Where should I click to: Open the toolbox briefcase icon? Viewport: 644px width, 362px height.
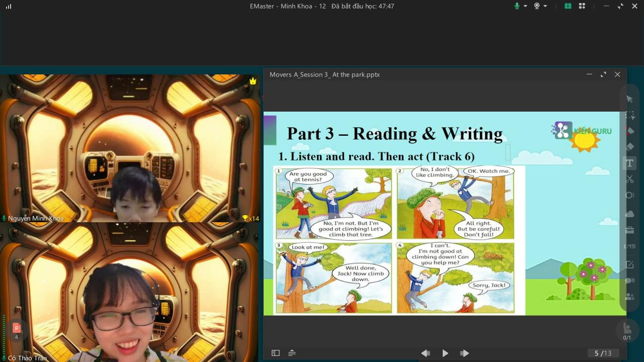[629, 230]
